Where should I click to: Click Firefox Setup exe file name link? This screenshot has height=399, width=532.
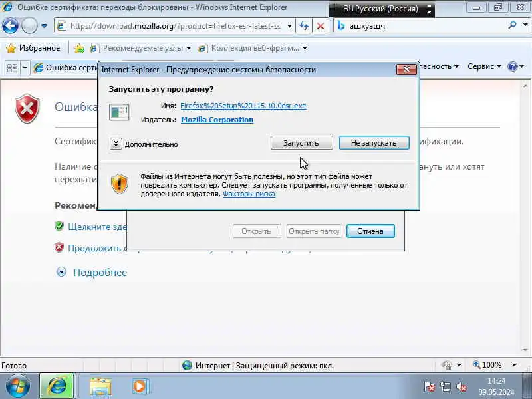(x=243, y=106)
